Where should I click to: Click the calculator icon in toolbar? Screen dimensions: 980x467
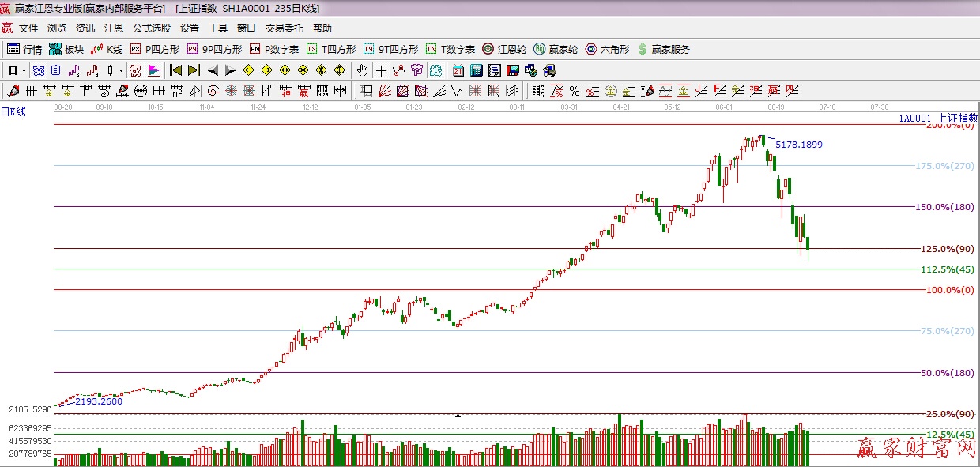click(477, 70)
